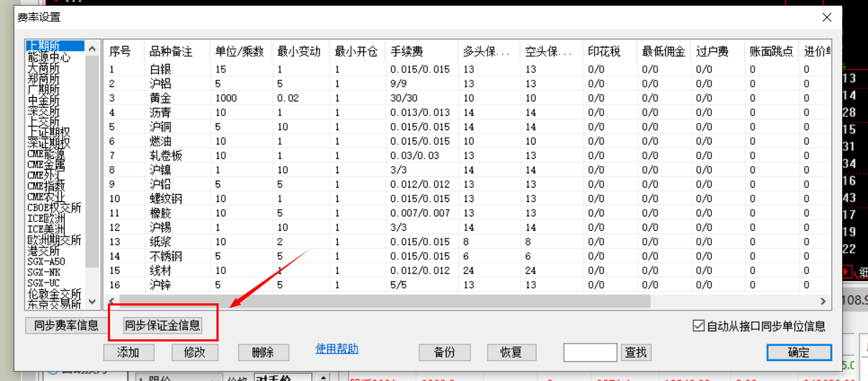Sort by 最小变动 column header
This screenshot has height=381, width=868.
[300, 51]
